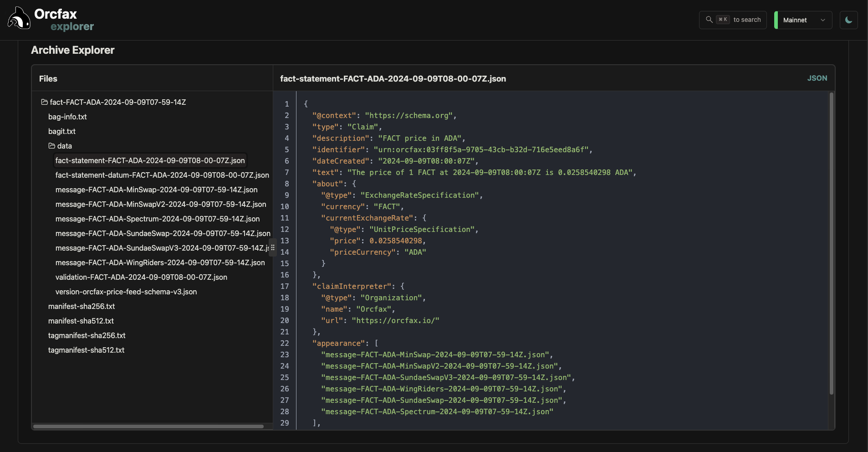This screenshot has width=868, height=452.
Task: Click the Archive Explorer heading
Action: [73, 50]
